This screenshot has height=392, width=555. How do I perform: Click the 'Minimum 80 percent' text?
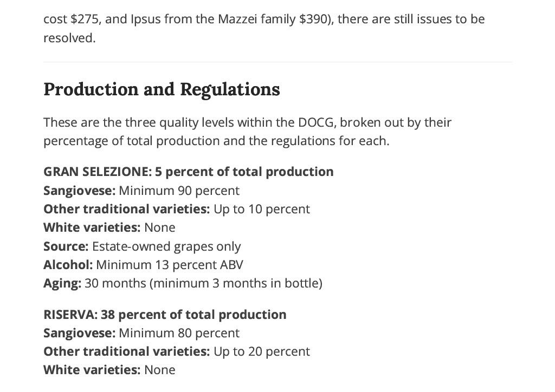(179, 333)
